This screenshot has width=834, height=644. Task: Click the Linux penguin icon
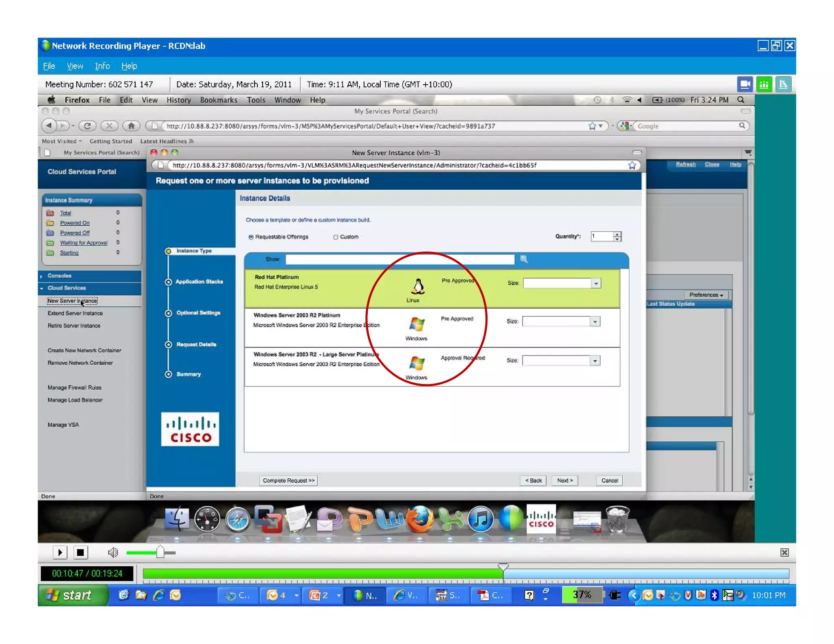pos(417,287)
